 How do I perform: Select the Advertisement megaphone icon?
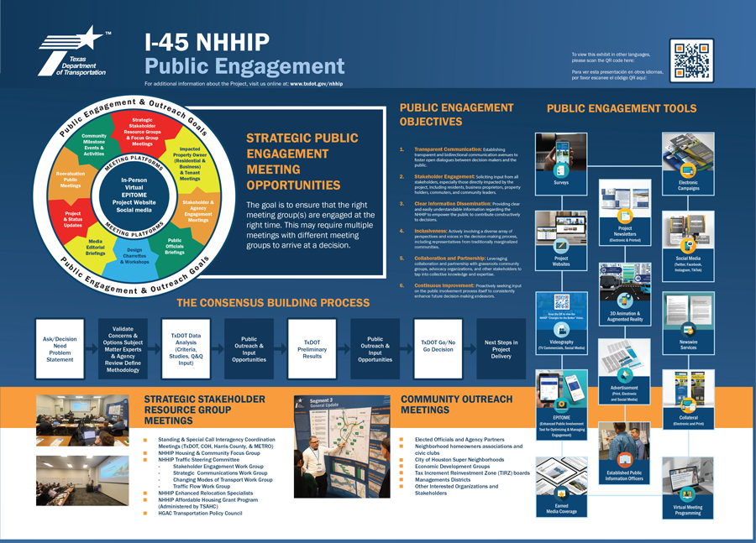[624, 375]
